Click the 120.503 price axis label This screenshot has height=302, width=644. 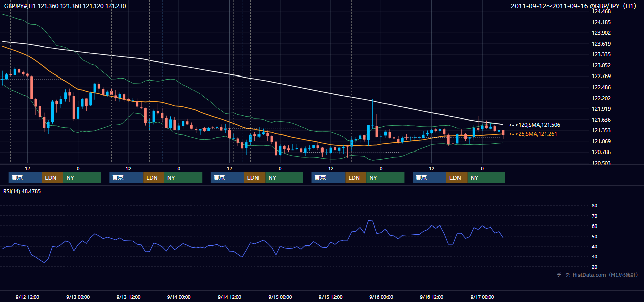(602, 163)
